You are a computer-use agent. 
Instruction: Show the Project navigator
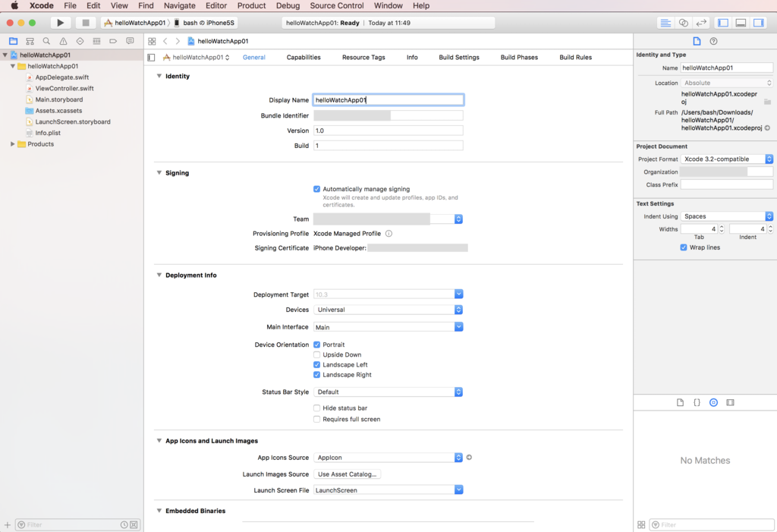[14, 41]
